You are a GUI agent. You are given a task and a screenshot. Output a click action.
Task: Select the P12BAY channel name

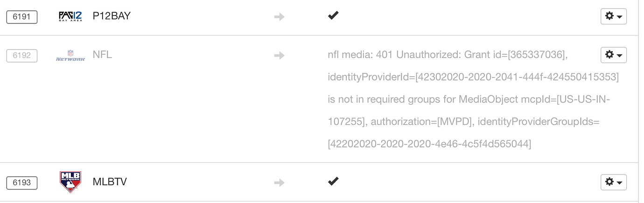pyautogui.click(x=112, y=16)
